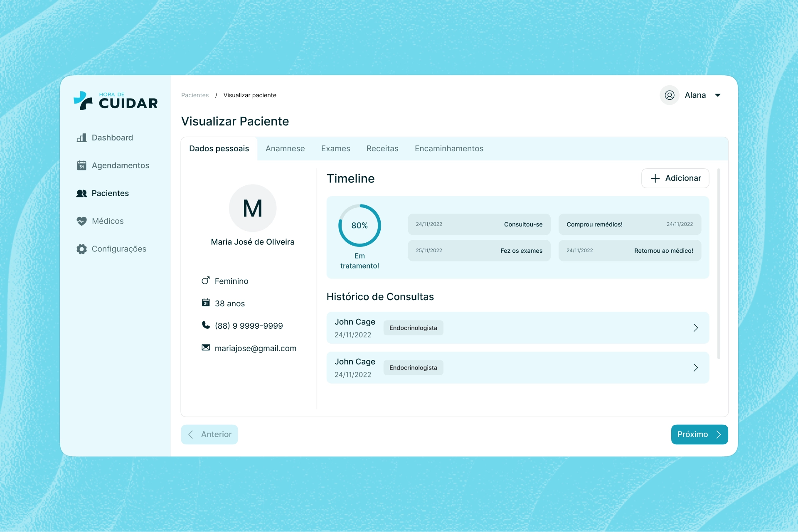
Task: Click the Maria José de Oliveira name
Action: (253, 242)
